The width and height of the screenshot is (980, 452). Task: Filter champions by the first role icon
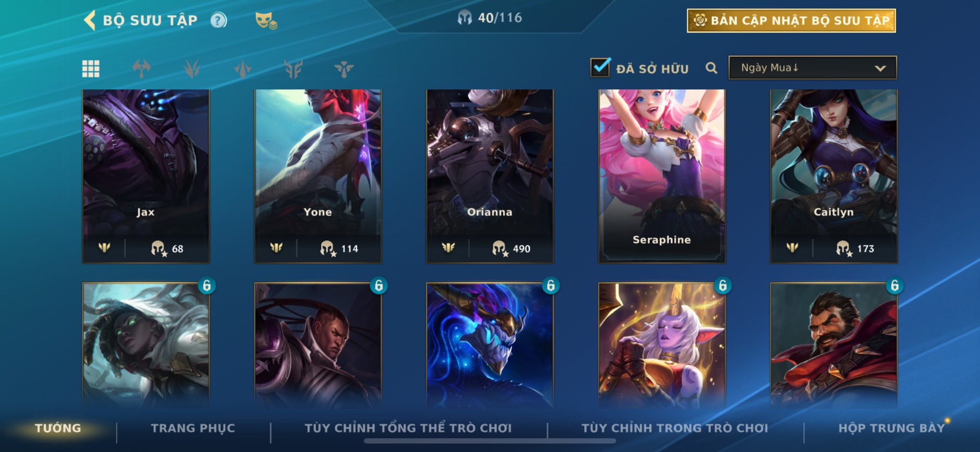point(141,69)
